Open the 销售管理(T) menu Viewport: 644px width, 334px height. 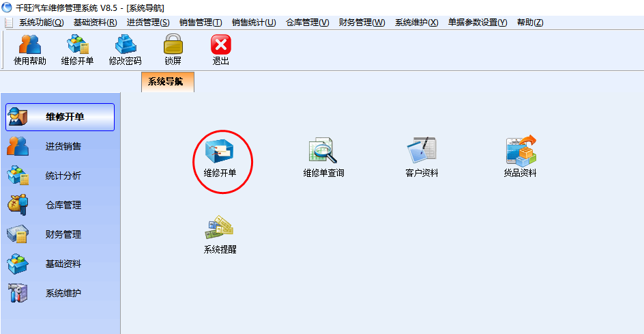201,23
